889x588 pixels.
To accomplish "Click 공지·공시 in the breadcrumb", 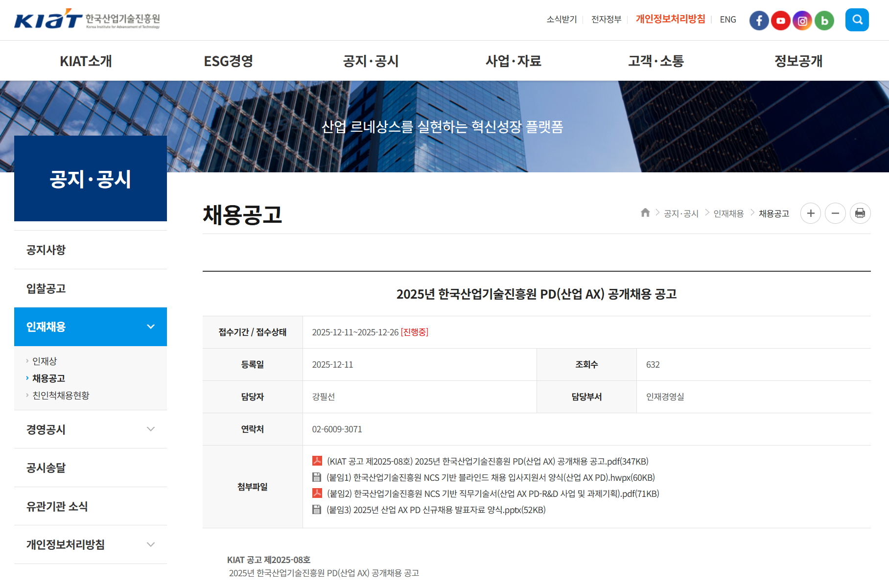I will [681, 213].
